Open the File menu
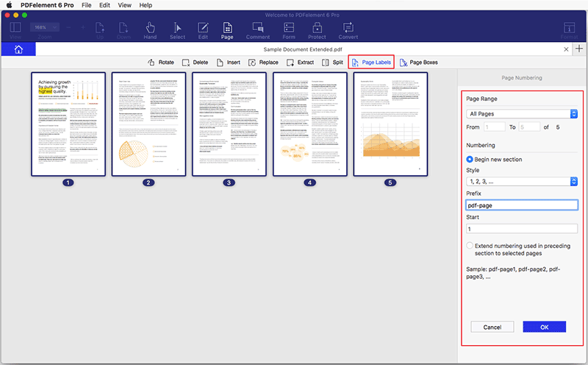This screenshot has height=365, width=588. click(87, 5)
